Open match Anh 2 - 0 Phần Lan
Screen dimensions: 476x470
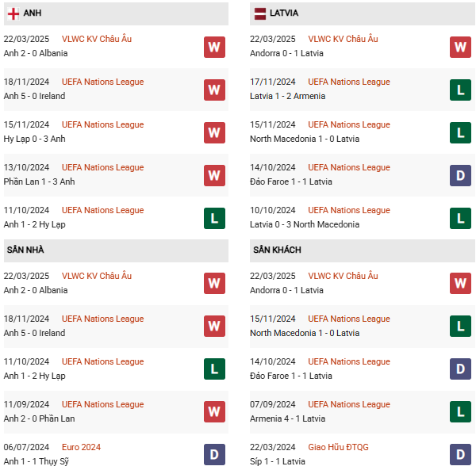coord(39,418)
